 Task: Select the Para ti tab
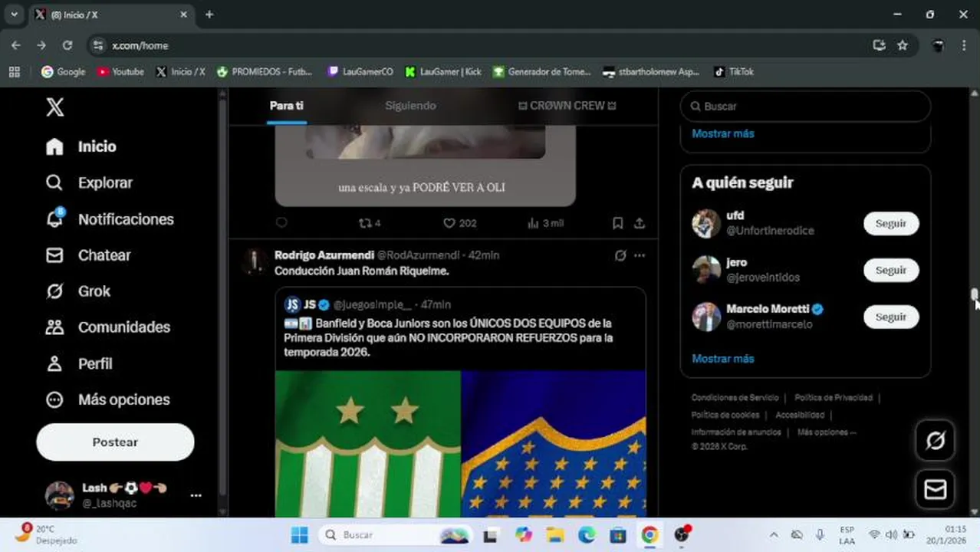click(x=287, y=106)
